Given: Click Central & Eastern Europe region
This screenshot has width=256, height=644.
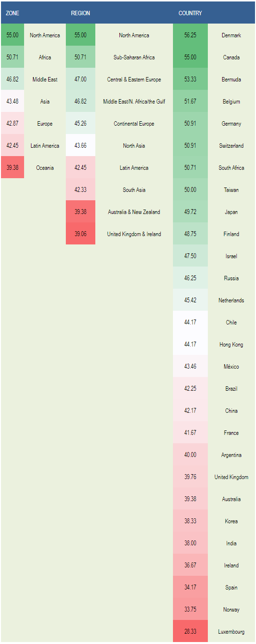Looking at the screenshot, I should coord(134,80).
